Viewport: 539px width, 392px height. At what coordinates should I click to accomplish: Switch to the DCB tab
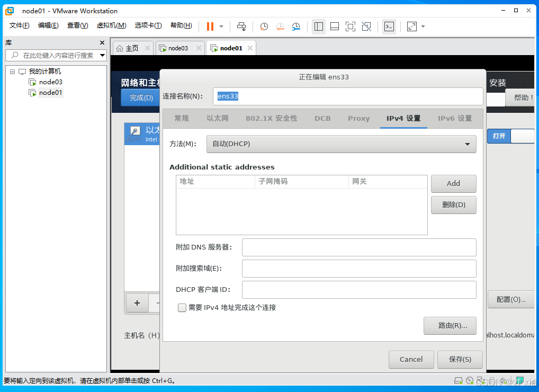coord(322,118)
